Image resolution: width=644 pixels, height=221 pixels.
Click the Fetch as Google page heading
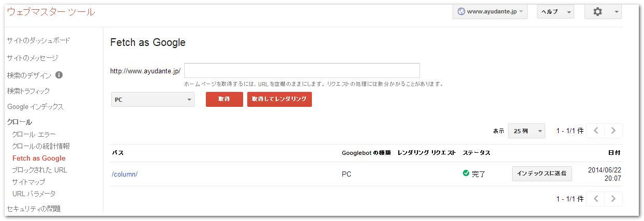(148, 42)
